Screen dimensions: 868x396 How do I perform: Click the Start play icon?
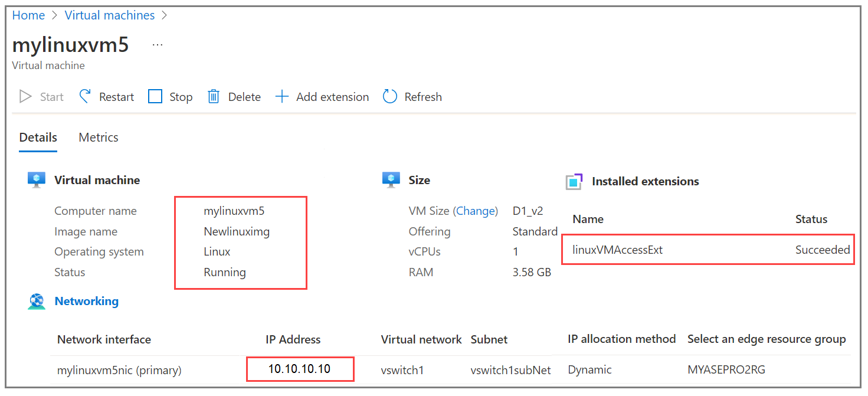(x=25, y=97)
